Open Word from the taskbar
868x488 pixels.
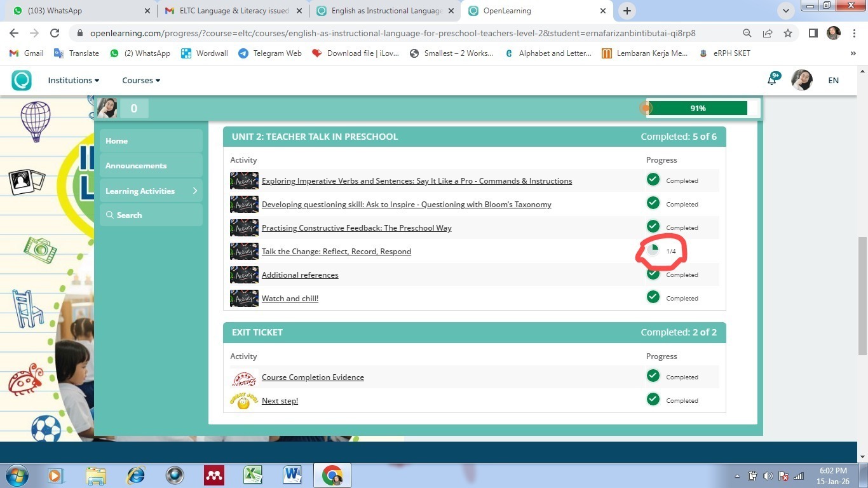[x=292, y=475]
